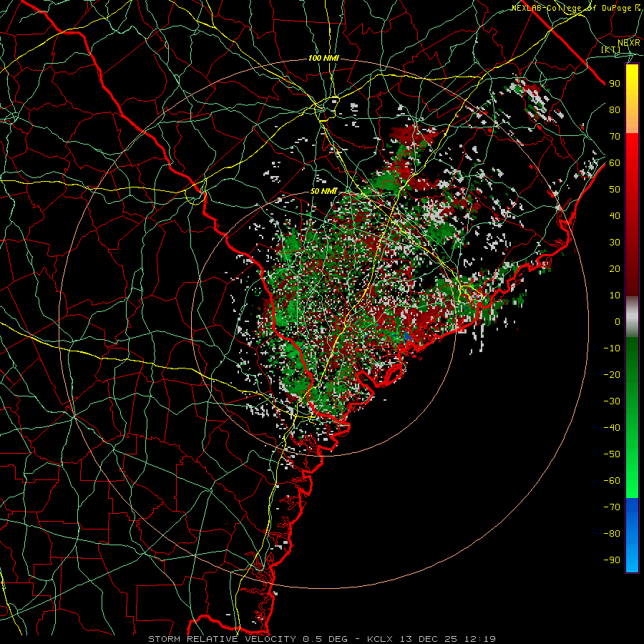The height and width of the screenshot is (644, 644).
Task: Click the -40 value on velocity scale
Action: pyautogui.click(x=612, y=428)
